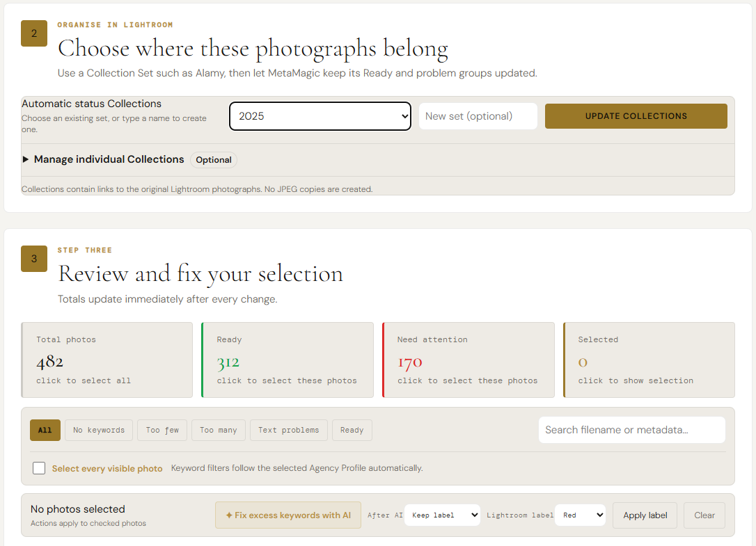Click the New set (optional) field
The width and height of the screenshot is (756, 546).
tap(478, 116)
